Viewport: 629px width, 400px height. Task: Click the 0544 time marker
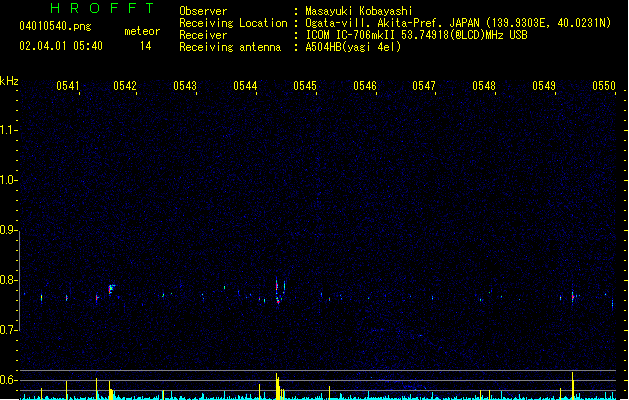coord(245,86)
